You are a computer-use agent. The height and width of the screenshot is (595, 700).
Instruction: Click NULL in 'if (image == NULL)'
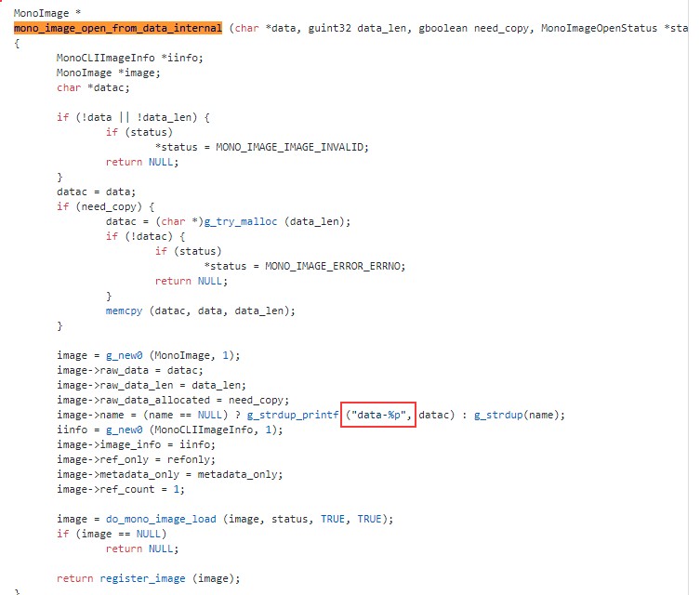coord(148,534)
